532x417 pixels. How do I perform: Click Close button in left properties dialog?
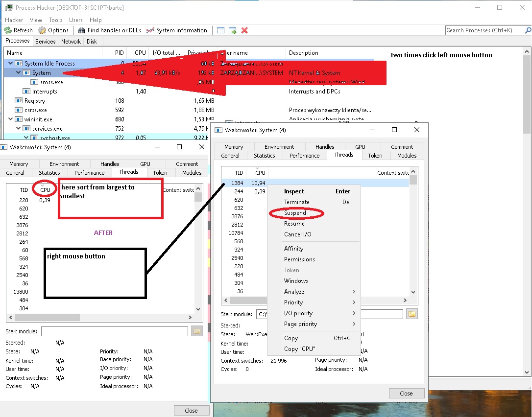pyautogui.click(x=191, y=411)
